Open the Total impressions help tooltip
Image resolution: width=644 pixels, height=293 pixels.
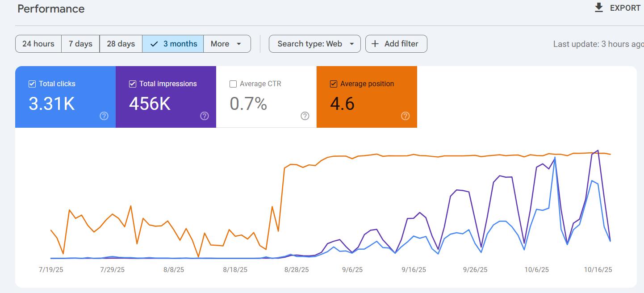pyautogui.click(x=204, y=116)
